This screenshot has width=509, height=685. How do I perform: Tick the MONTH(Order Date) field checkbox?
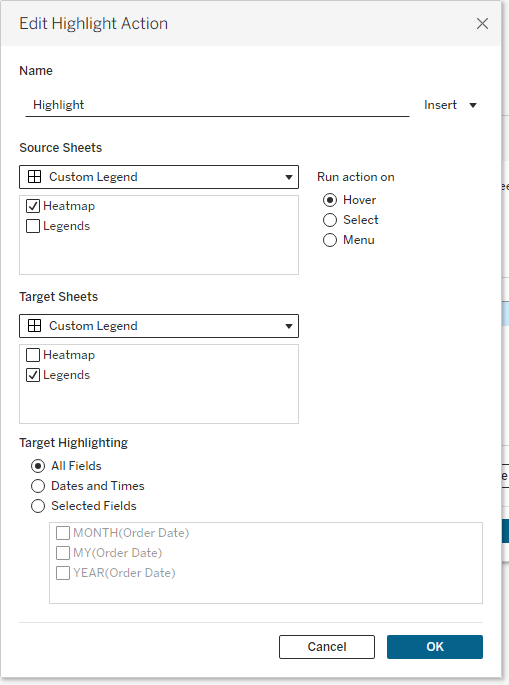click(x=63, y=533)
